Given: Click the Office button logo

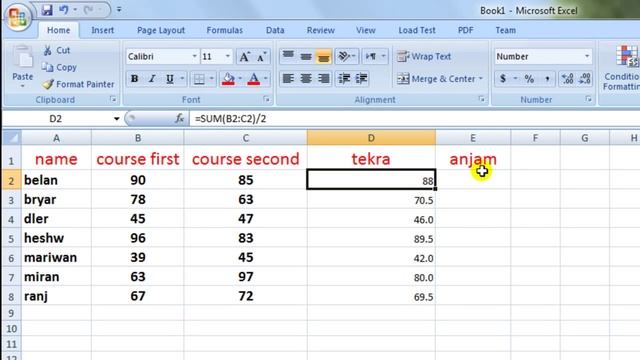Looking at the screenshot, I should [x=18, y=17].
